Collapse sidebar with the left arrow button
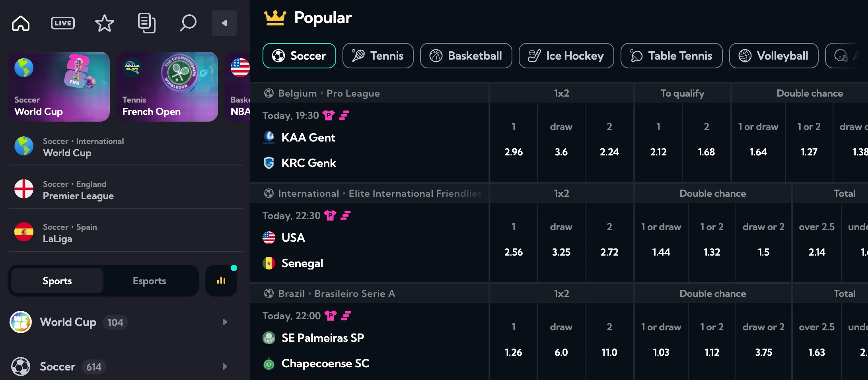Image resolution: width=868 pixels, height=380 pixels. pos(224,23)
